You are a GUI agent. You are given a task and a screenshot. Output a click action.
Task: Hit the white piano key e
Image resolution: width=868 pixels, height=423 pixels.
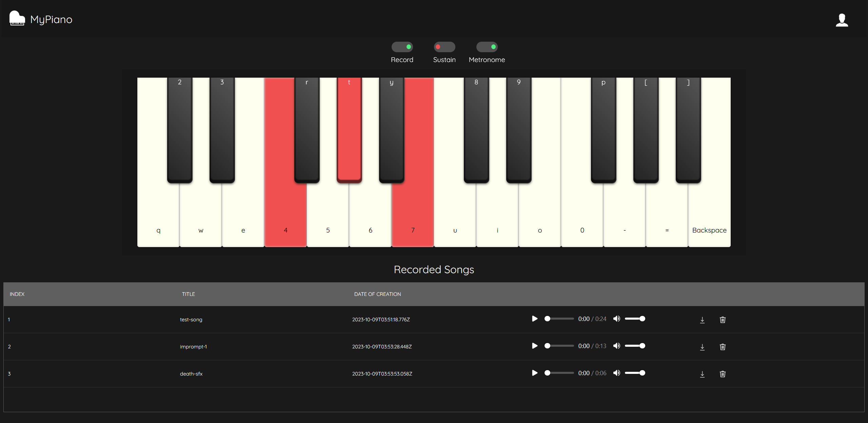click(x=243, y=214)
